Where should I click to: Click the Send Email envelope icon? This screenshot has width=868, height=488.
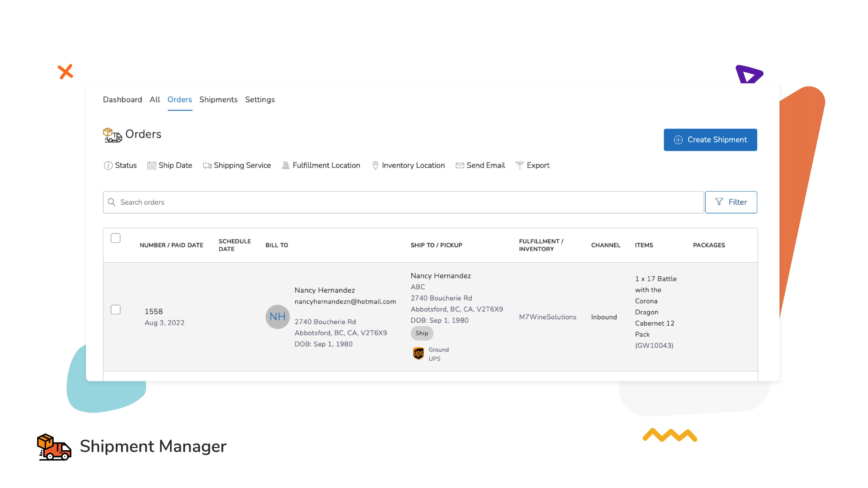[460, 165]
